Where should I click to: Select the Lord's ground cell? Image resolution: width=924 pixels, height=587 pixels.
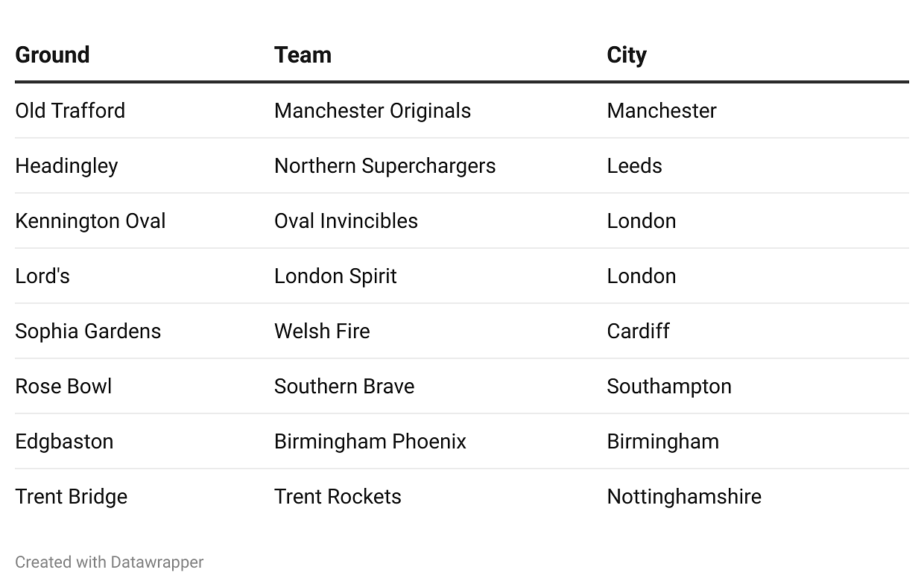point(42,276)
